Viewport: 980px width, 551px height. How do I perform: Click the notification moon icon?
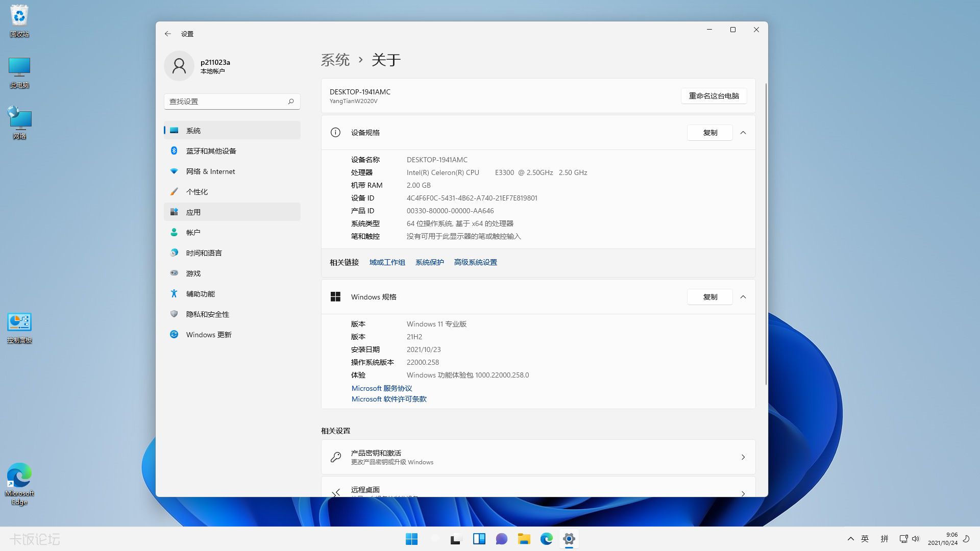pos(966,539)
